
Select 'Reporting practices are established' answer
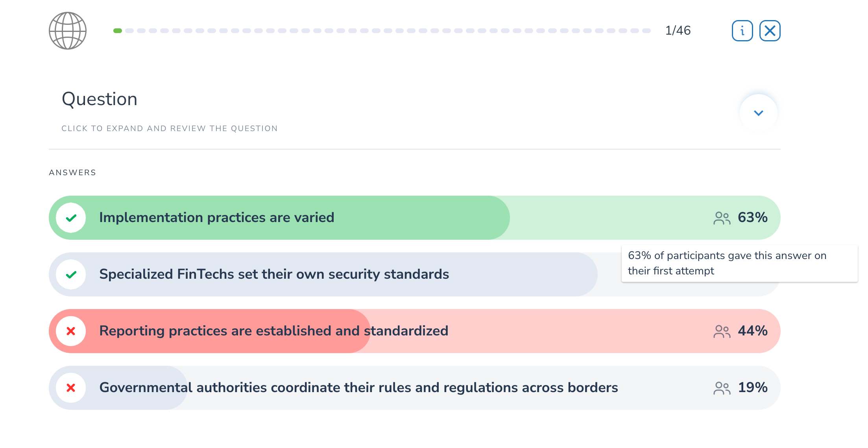coord(273,331)
